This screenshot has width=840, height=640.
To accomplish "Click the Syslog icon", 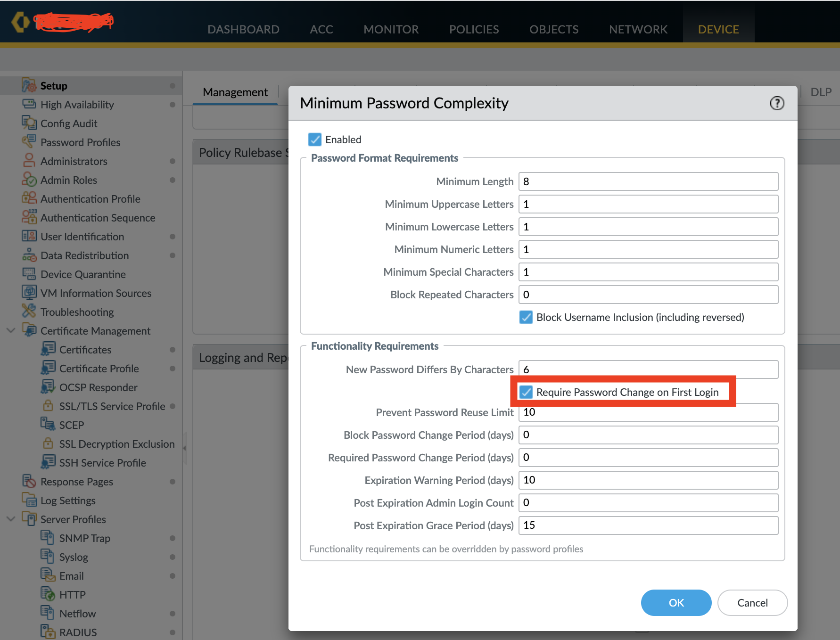I will click(x=48, y=556).
